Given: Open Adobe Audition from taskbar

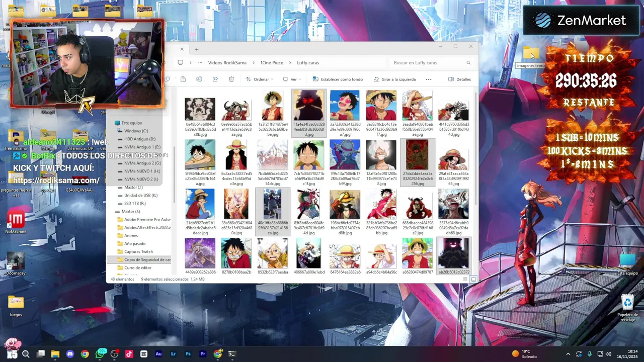Looking at the screenshot, I should pos(158,354).
